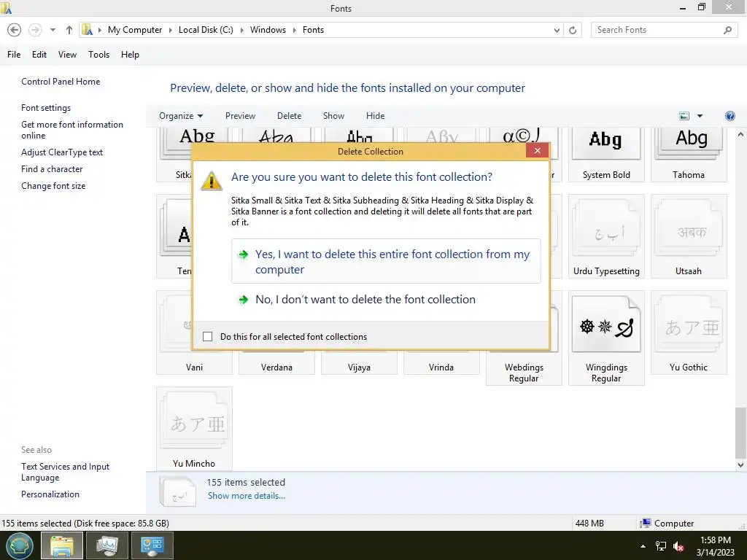Screen dimensions: 747x560
Task: Click the blue help icon
Action: [x=729, y=116]
